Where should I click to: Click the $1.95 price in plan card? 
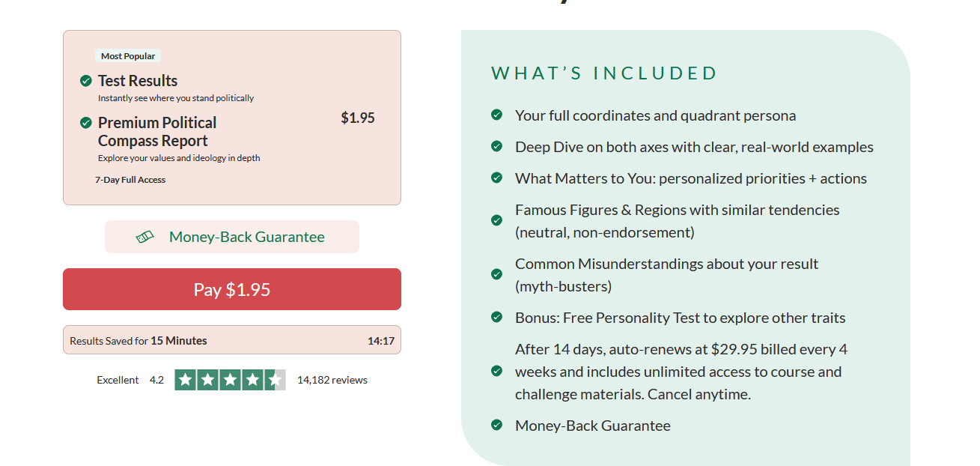358,118
